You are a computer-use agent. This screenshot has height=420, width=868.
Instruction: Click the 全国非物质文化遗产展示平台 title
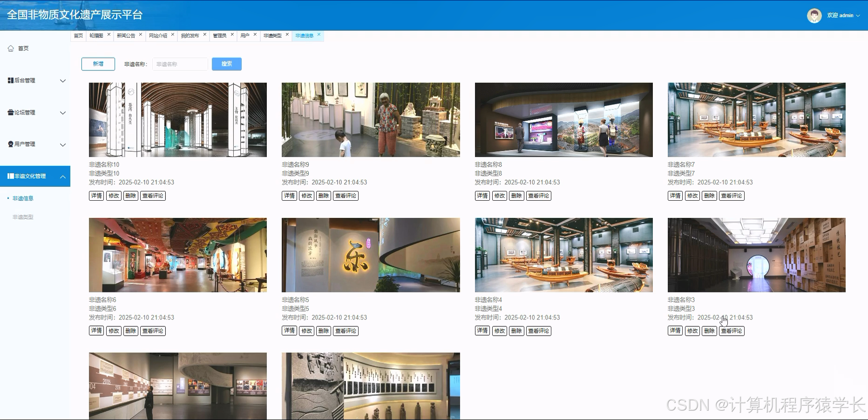point(75,15)
